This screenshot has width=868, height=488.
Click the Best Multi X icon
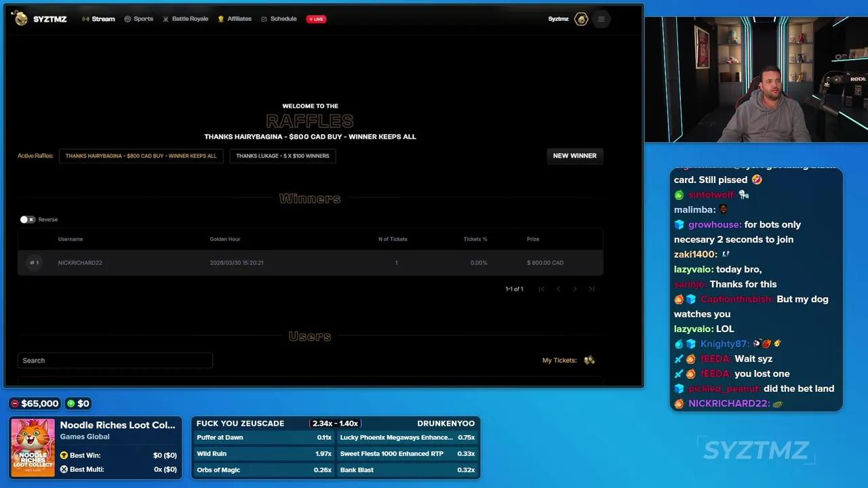64,469
